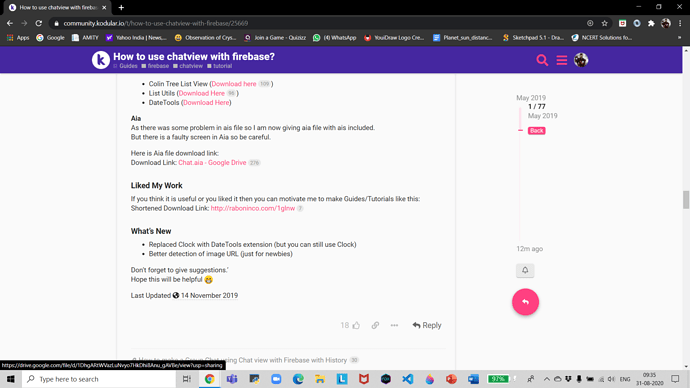Viewport: 690px width, 388px height.
Task: Open Join a Game Quizizz bookmark
Action: coord(275,38)
